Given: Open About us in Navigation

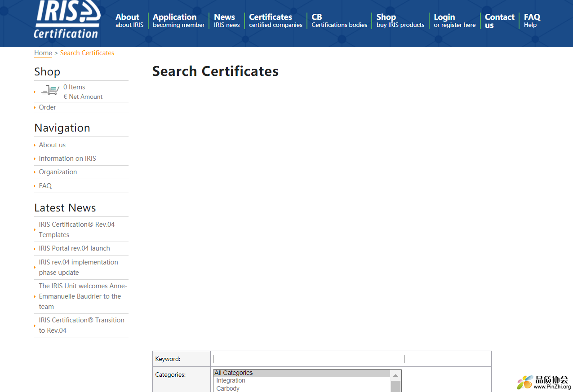Looking at the screenshot, I should tap(52, 145).
